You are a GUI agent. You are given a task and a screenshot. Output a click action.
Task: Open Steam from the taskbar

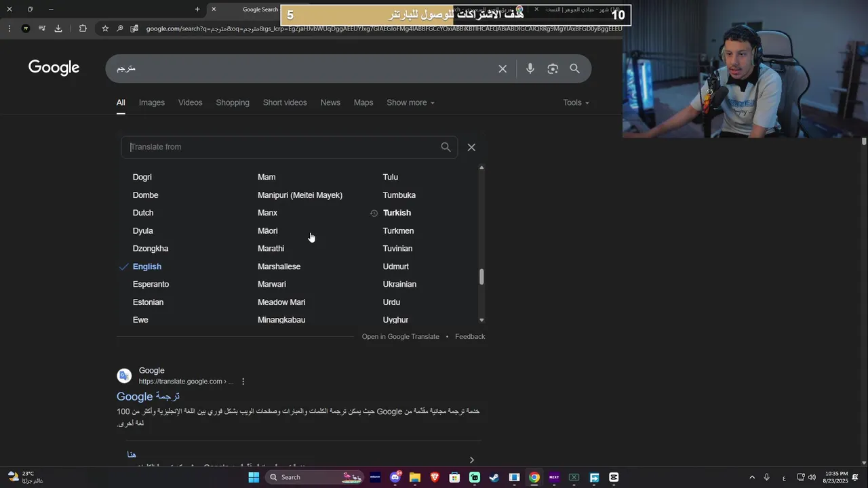(494, 477)
